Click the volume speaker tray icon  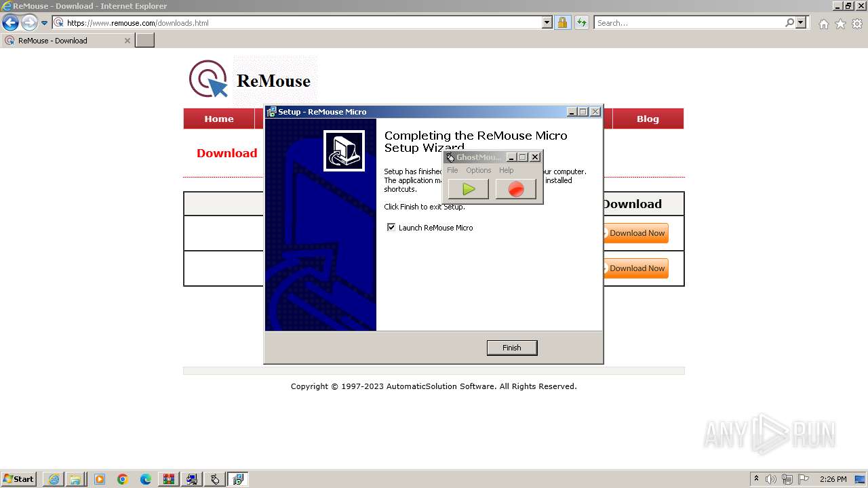(771, 479)
